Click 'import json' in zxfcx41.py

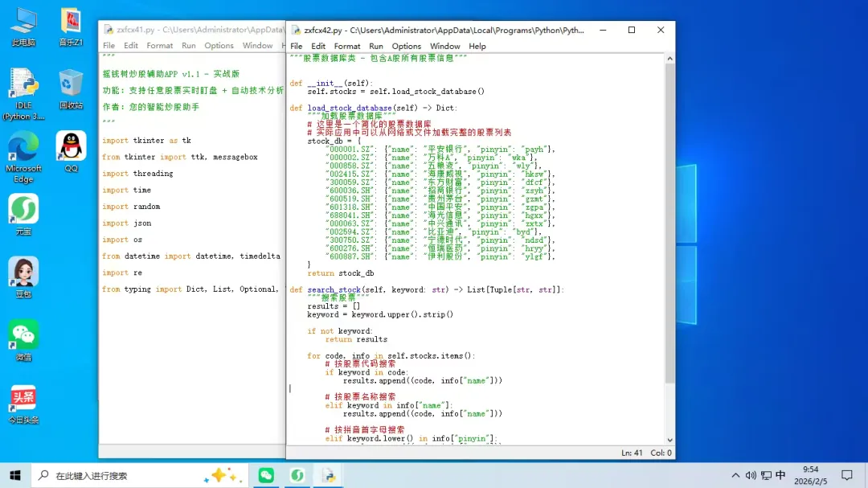(126, 223)
